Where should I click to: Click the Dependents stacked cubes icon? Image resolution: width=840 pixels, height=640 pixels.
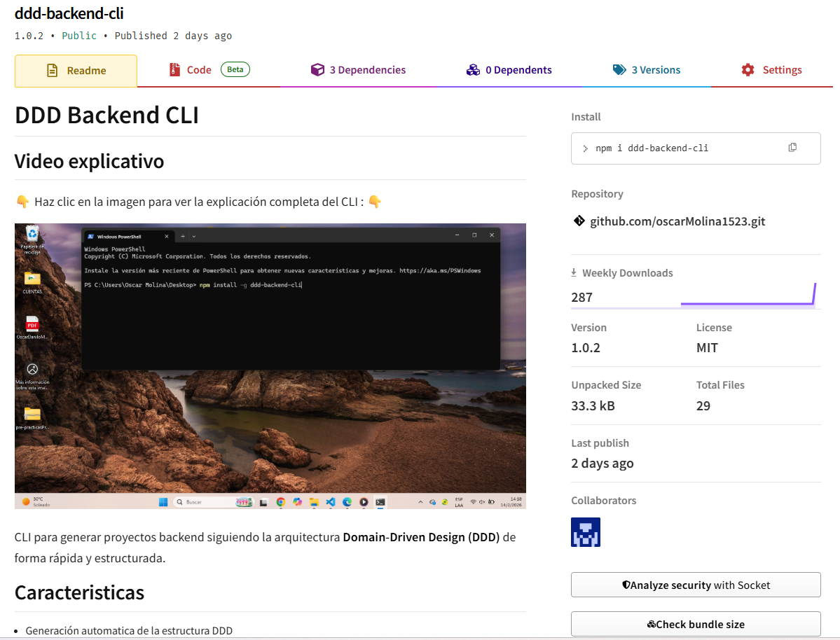[x=473, y=69]
